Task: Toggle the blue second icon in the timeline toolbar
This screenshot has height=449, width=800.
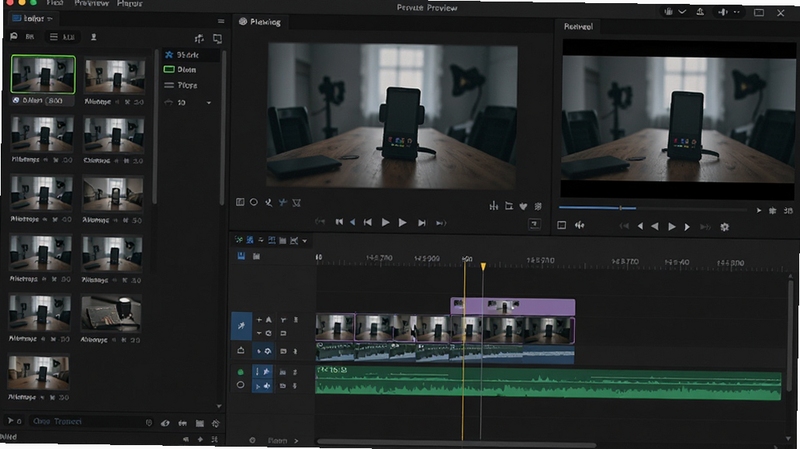Action: coord(250,240)
